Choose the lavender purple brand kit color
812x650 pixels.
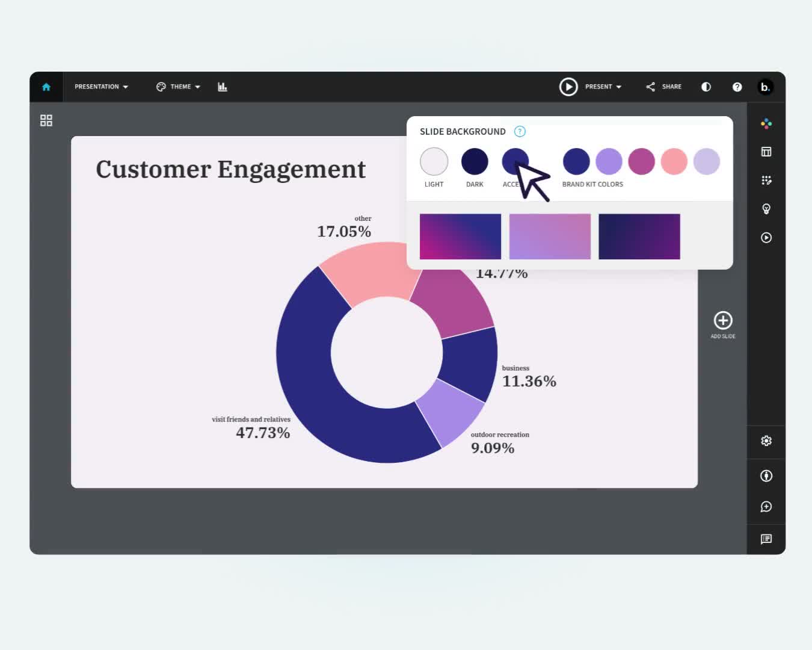(x=609, y=161)
